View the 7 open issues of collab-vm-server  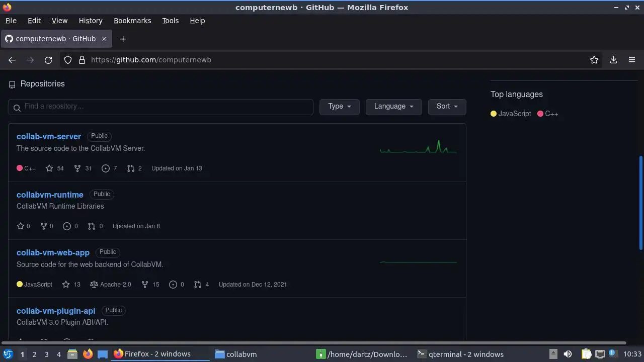(109, 168)
